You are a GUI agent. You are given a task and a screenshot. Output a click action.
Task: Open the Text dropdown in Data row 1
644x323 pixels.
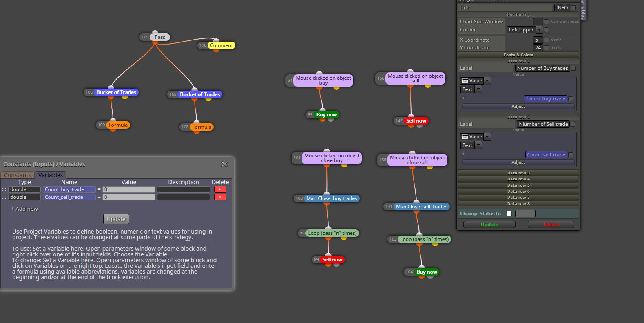click(x=471, y=89)
